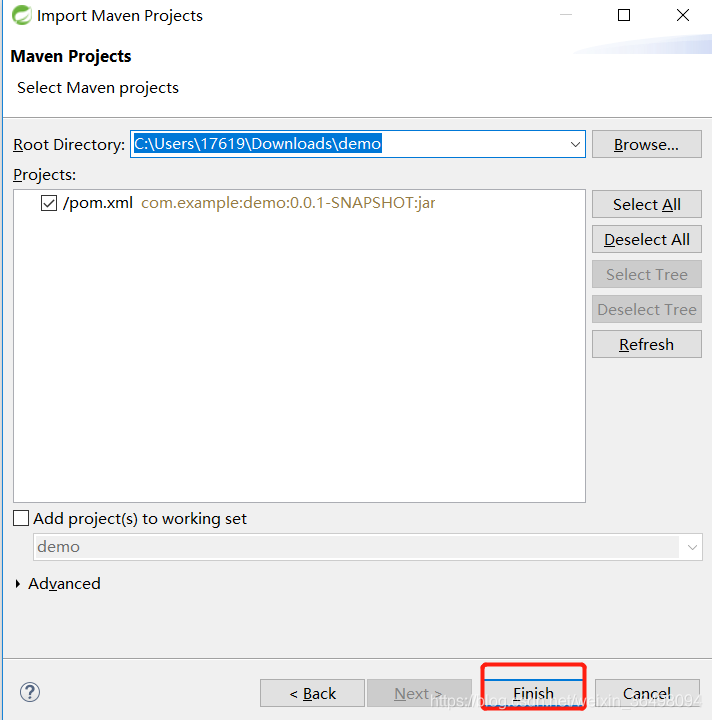Close the Import Maven Projects dialog
The height and width of the screenshot is (720, 712).
tap(683, 15)
